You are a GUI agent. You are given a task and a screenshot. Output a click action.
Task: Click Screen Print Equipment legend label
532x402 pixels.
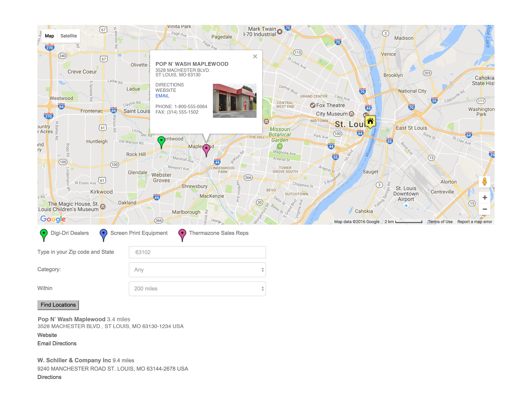click(x=139, y=233)
